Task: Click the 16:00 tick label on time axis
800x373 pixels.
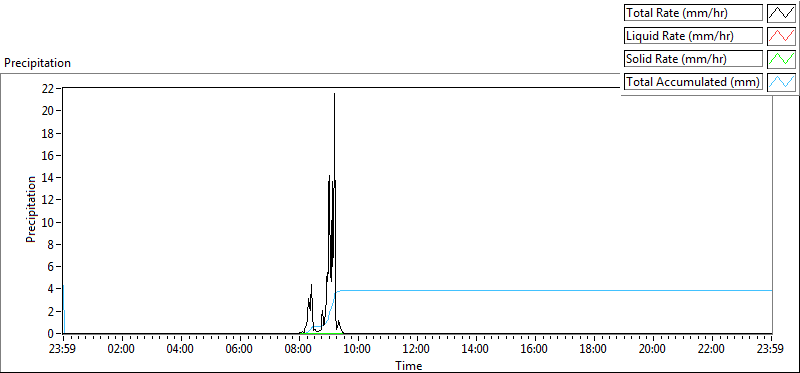Action: coord(535,350)
